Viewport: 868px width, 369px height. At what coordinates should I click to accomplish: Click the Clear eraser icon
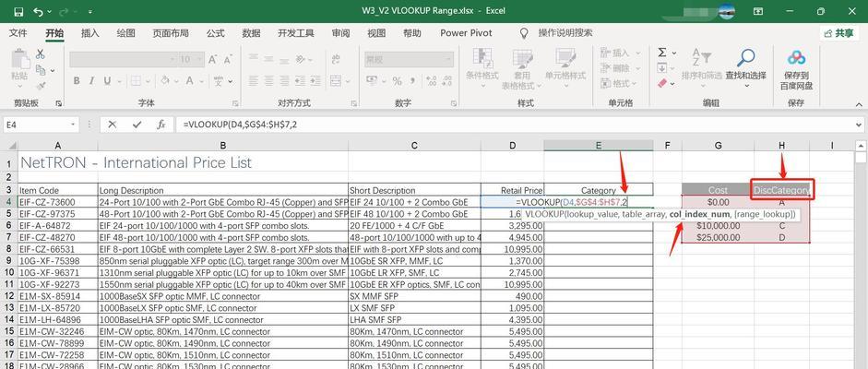662,83
